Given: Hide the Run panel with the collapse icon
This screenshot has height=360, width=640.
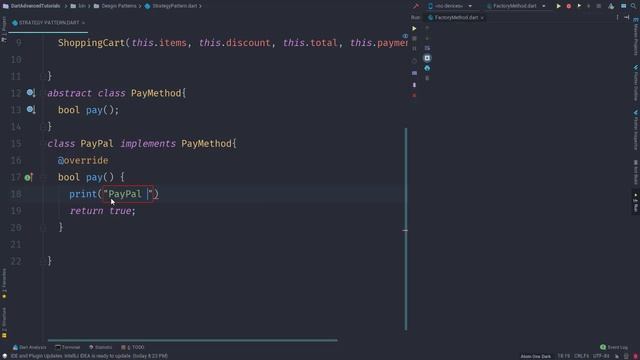Looking at the screenshot, I should [627, 18].
